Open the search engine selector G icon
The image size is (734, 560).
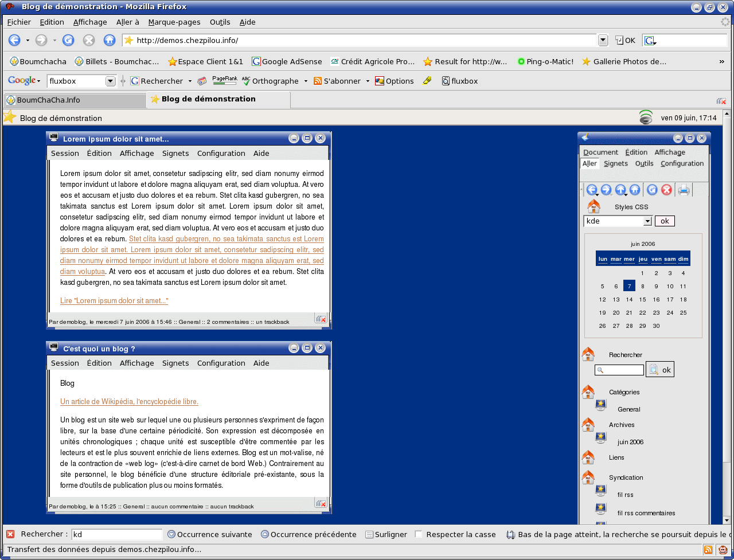tap(650, 41)
